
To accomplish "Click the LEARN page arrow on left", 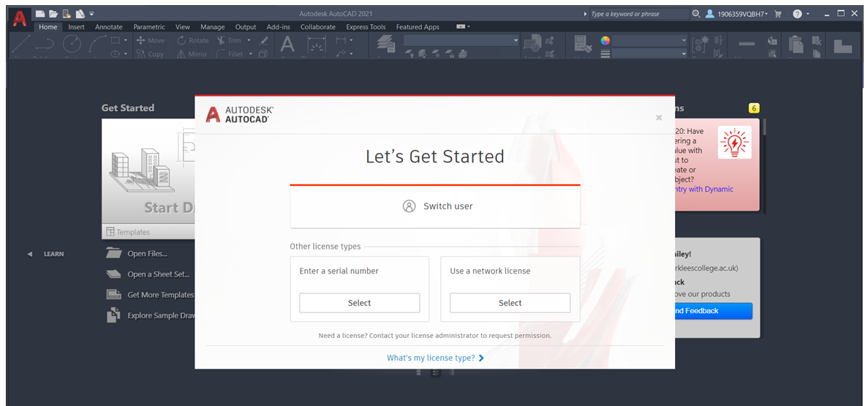I will 30,255.
